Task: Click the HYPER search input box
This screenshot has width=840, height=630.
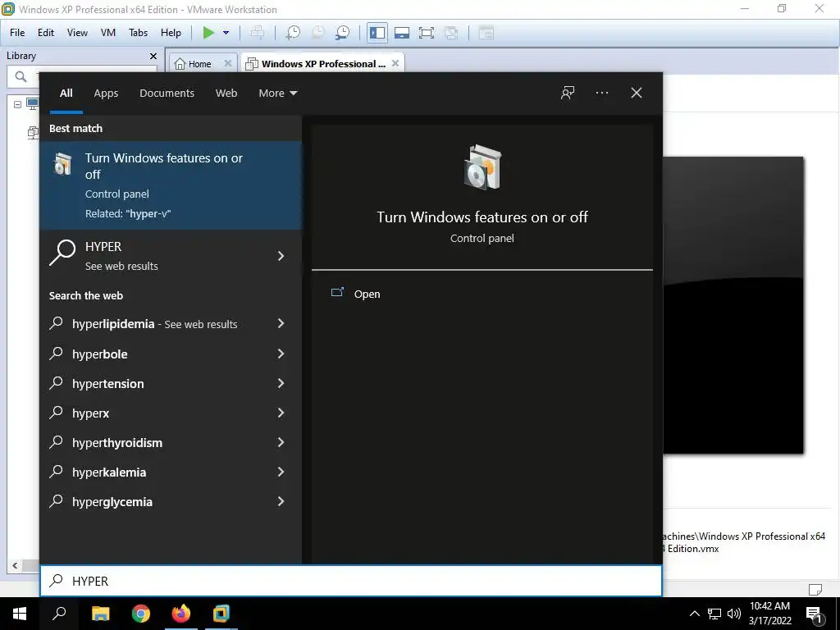Action: pos(351,581)
